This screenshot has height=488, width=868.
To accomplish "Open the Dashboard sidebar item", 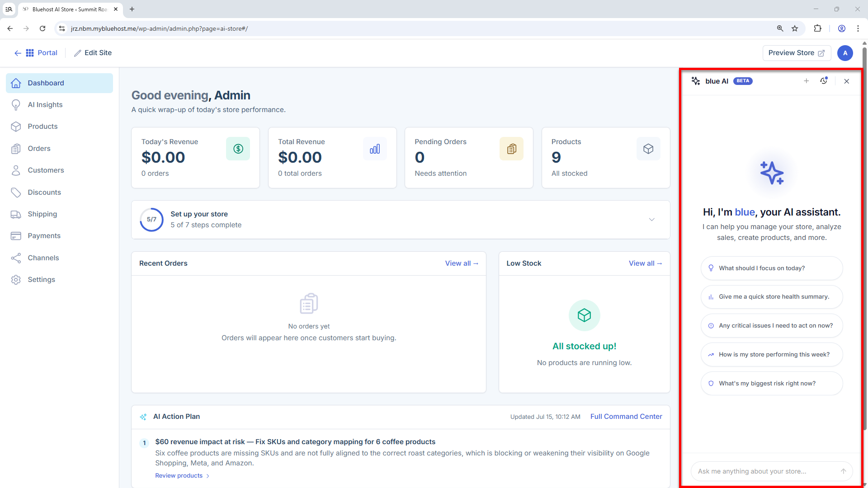I will click(x=59, y=83).
